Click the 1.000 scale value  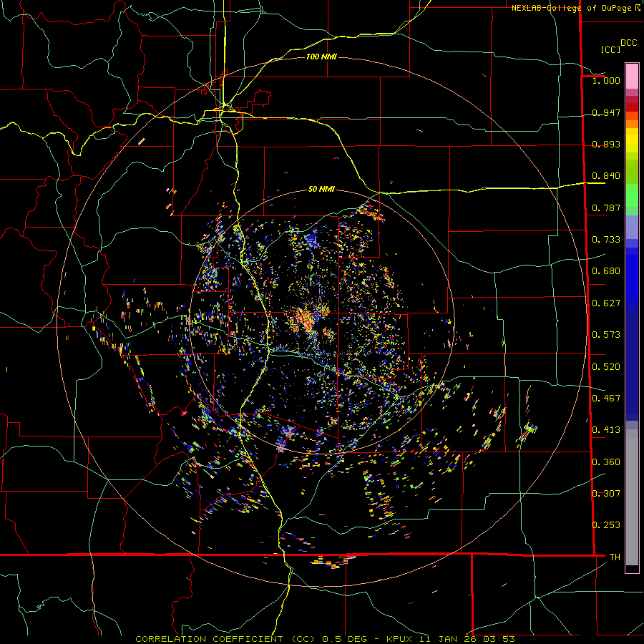click(606, 80)
